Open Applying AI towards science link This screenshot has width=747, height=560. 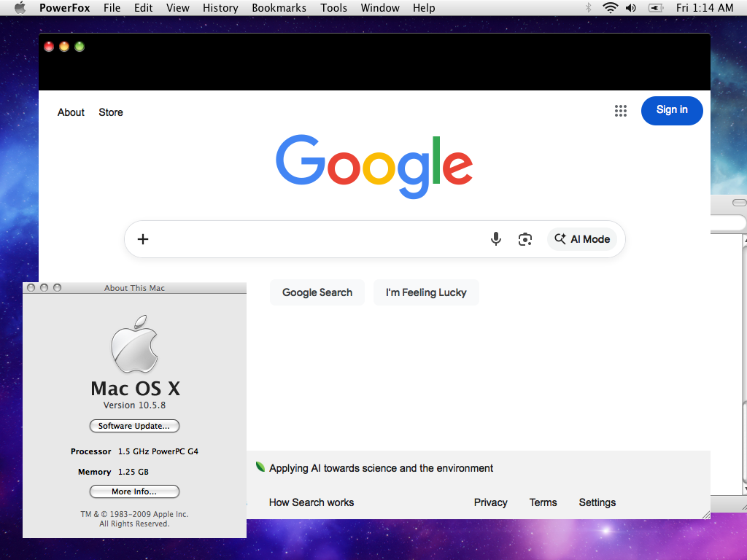point(381,468)
